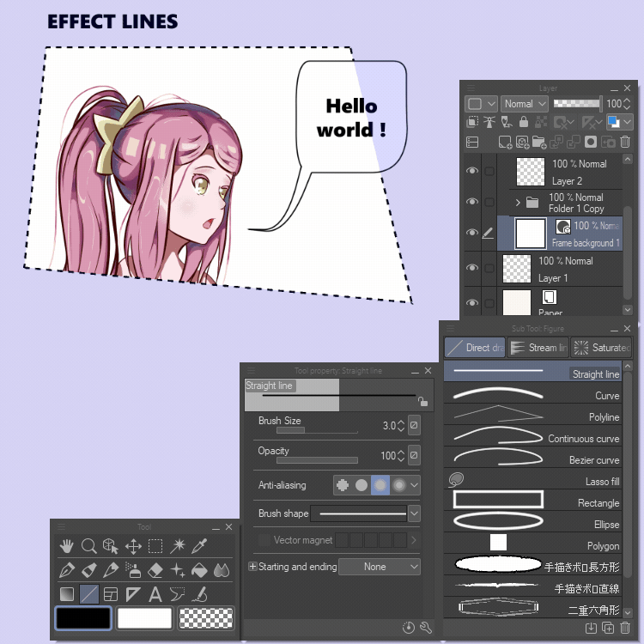Click the New raster layer icon

point(505,142)
